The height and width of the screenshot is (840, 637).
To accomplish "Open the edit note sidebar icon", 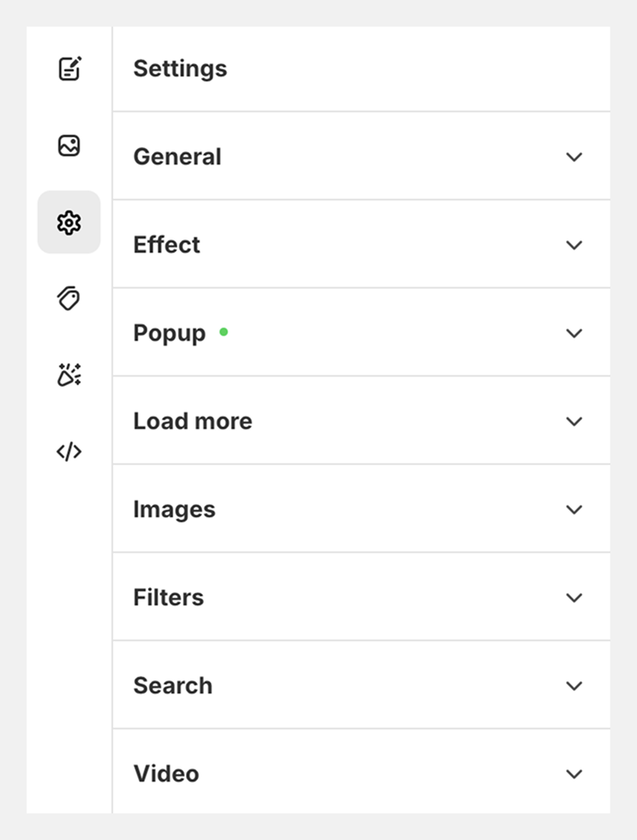I will (x=69, y=68).
